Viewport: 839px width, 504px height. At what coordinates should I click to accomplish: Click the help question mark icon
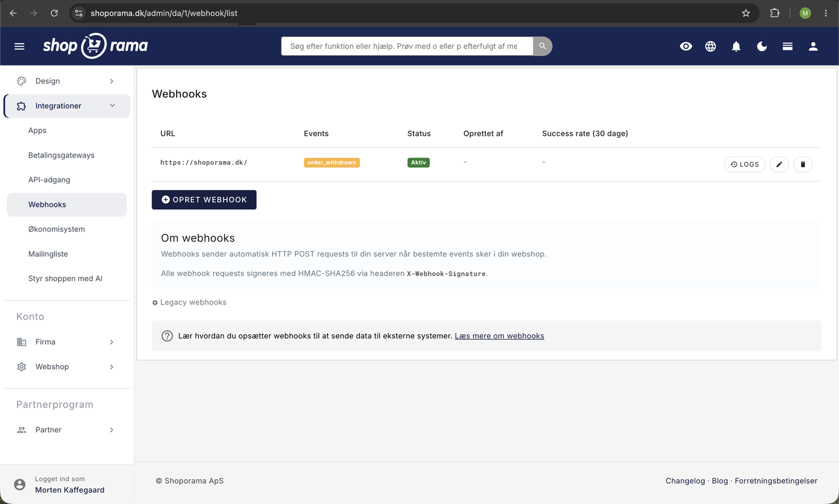[x=167, y=336]
